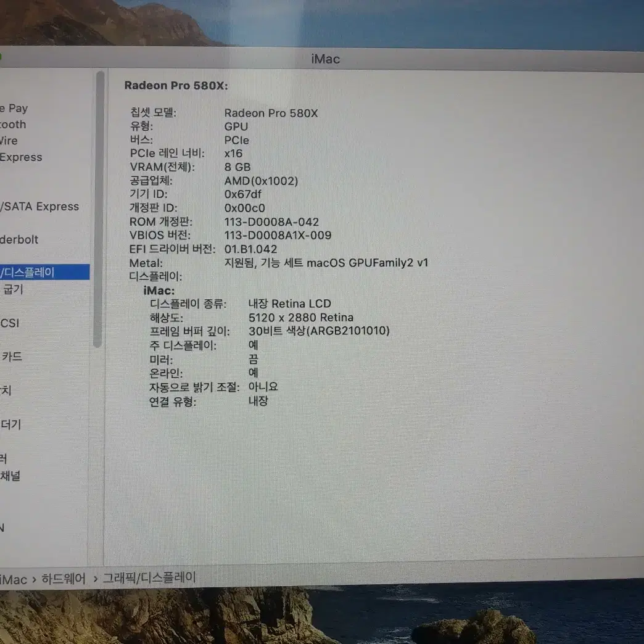The height and width of the screenshot is (644, 644).
Task: Click the bold 'Radeon Pro 580X:' heading
Action: (x=176, y=85)
